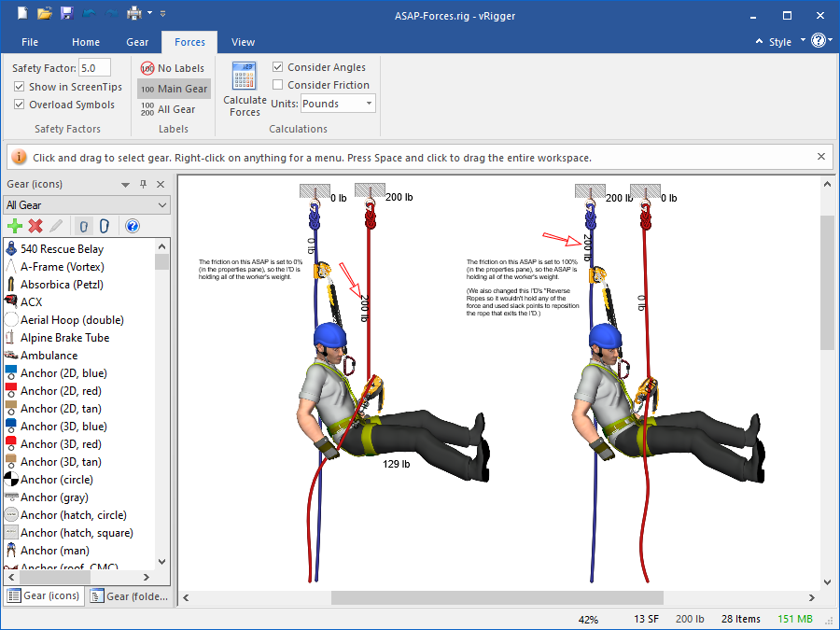Image resolution: width=840 pixels, height=630 pixels.
Task: Open the Style dropdown menu
Action: [x=780, y=42]
